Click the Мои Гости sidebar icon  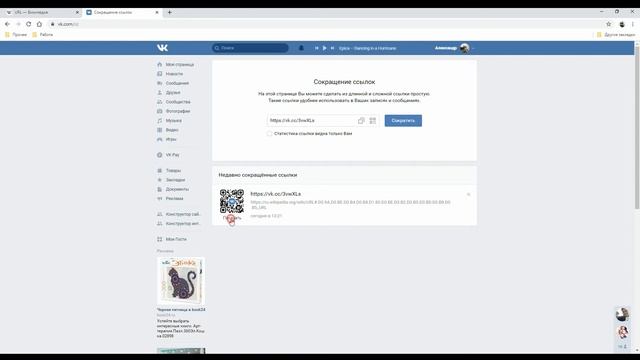[160, 239]
